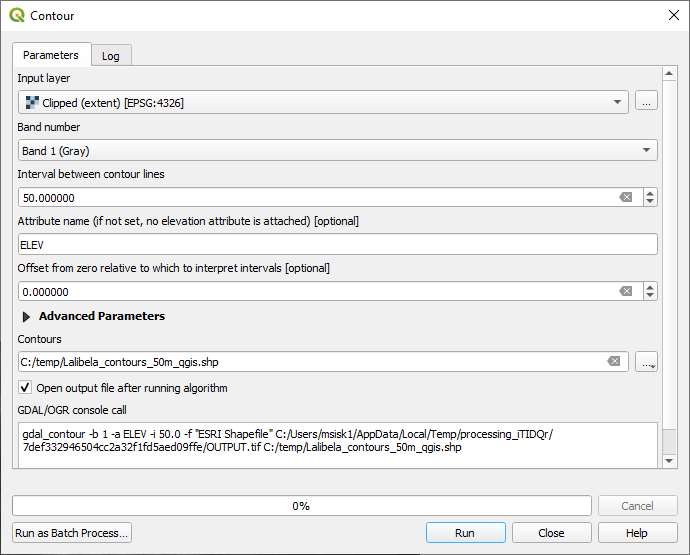Click Run as Batch Process button
The image size is (690, 555).
(73, 533)
